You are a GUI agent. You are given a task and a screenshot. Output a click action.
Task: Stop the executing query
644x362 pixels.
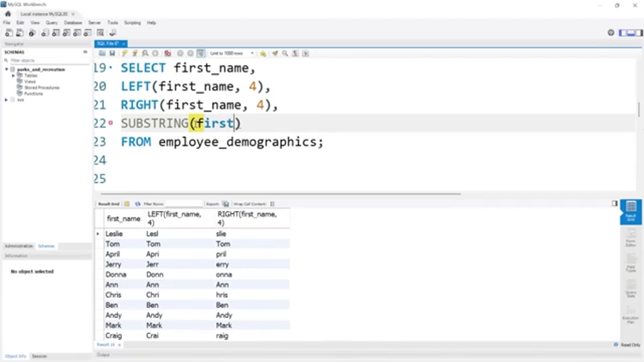click(x=155, y=53)
